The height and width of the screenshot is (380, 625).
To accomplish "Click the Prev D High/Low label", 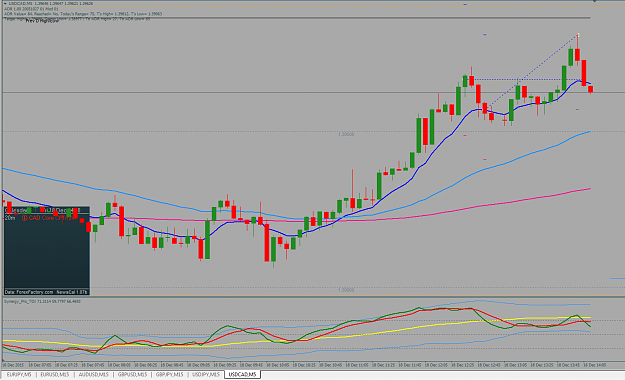I will click(42, 21).
